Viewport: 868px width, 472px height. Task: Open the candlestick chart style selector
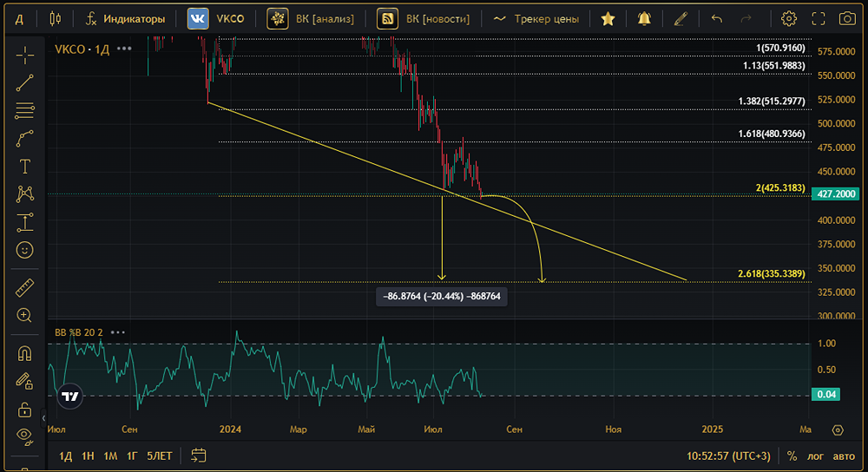tap(56, 18)
